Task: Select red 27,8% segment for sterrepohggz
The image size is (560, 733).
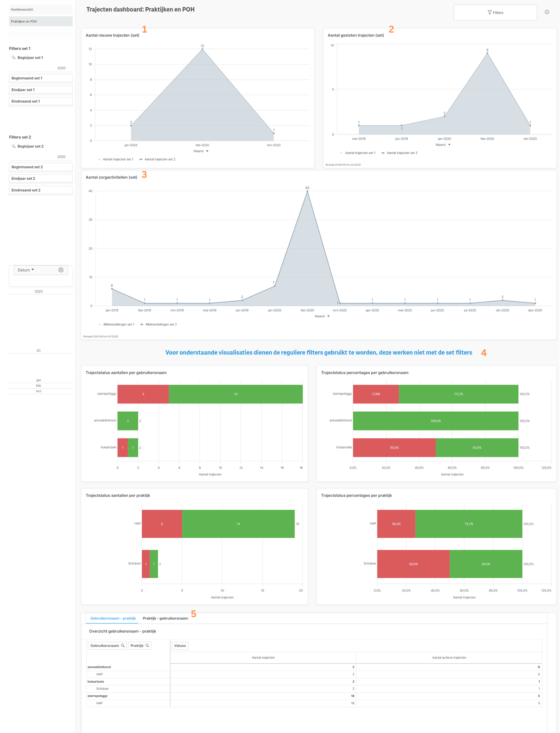Action: [x=376, y=394]
